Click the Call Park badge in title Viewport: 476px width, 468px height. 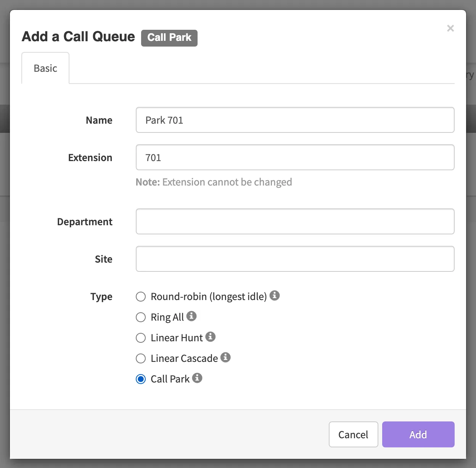pos(169,38)
